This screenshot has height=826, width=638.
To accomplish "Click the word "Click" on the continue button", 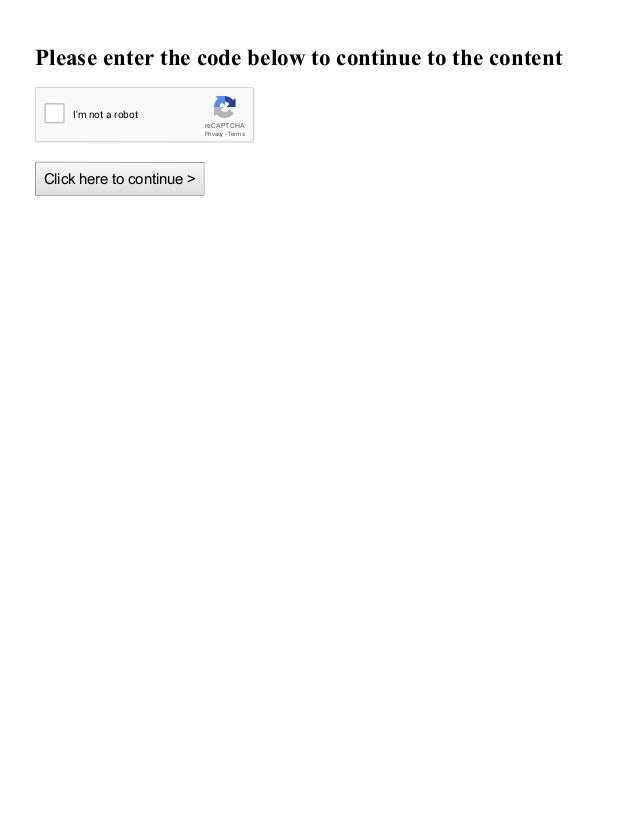I will tap(60, 179).
